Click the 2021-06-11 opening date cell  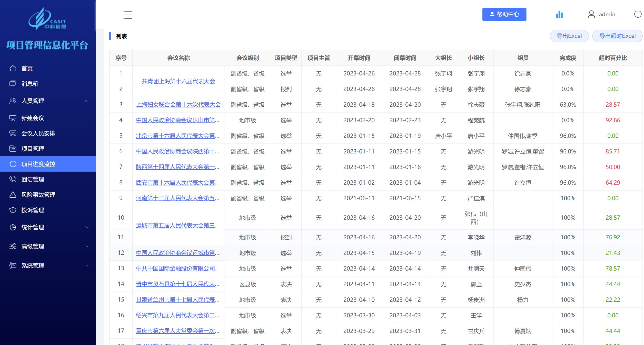(x=359, y=198)
